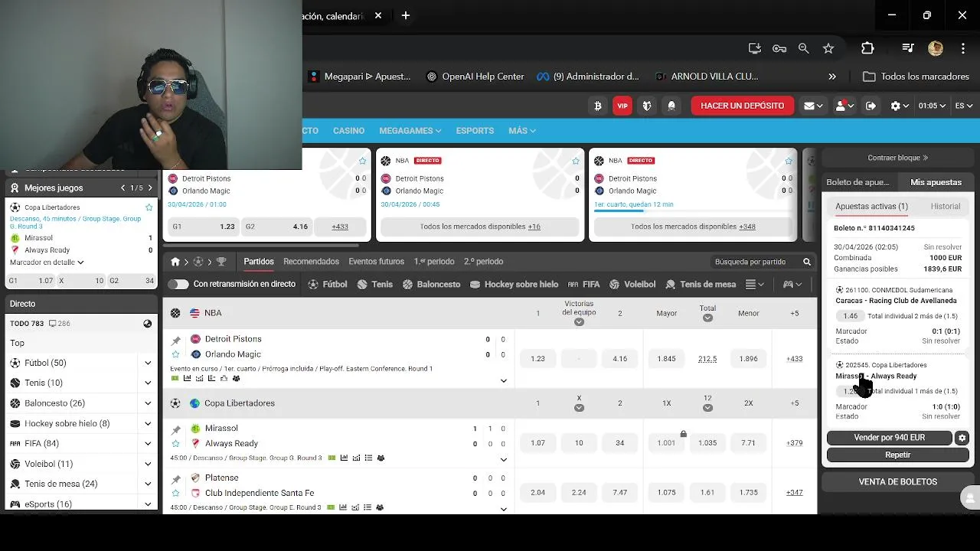
Task: Filter by Baloncesto in sports filter bar
Action: [x=431, y=284]
